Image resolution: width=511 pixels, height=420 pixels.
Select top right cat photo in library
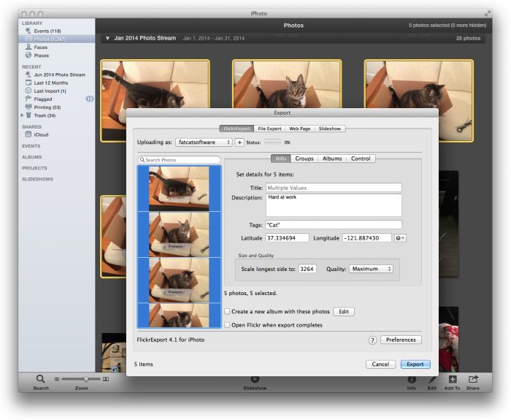point(419,101)
